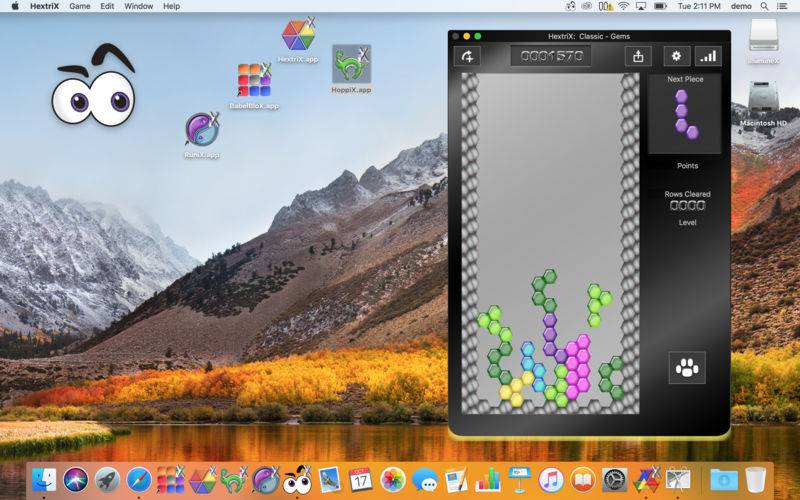
Task: Open Spotlight search magnifier
Action: click(764, 6)
